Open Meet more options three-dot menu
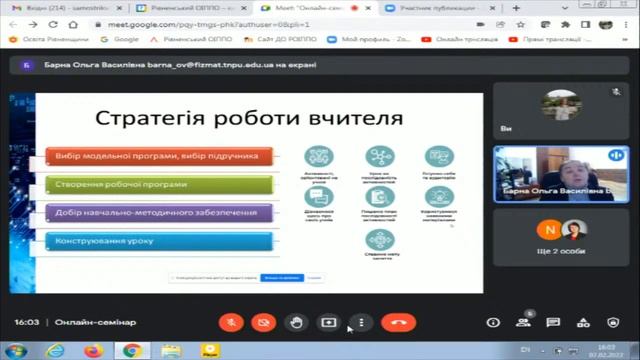 (x=361, y=322)
